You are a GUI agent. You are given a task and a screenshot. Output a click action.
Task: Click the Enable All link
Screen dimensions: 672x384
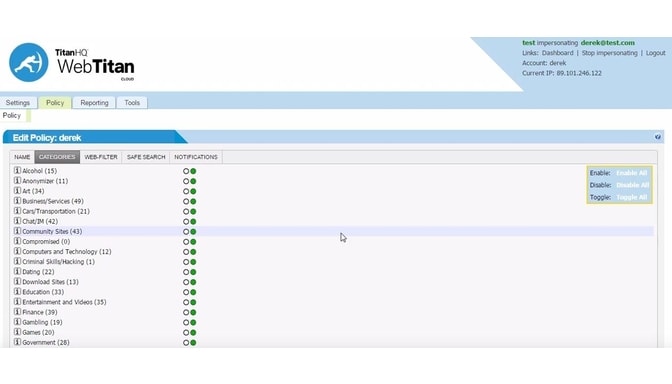click(631, 173)
